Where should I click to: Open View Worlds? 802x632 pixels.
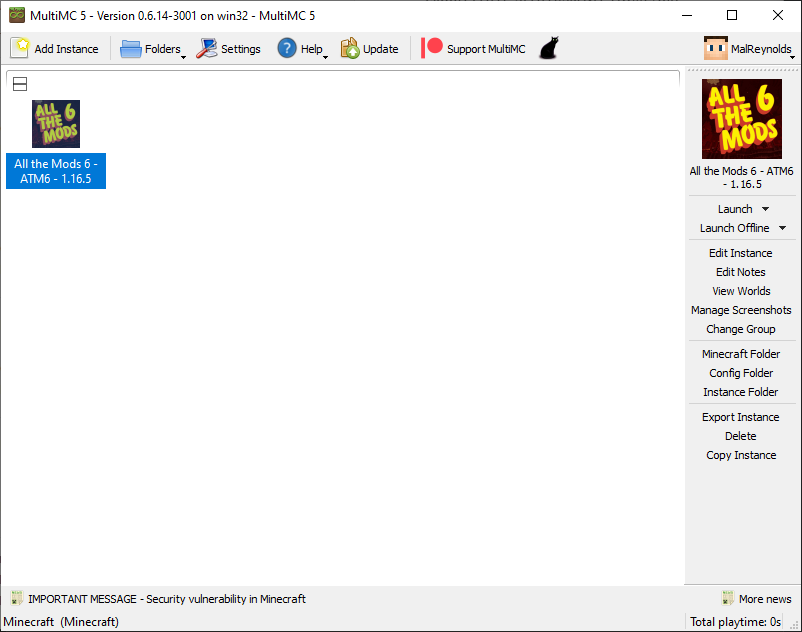(x=741, y=291)
